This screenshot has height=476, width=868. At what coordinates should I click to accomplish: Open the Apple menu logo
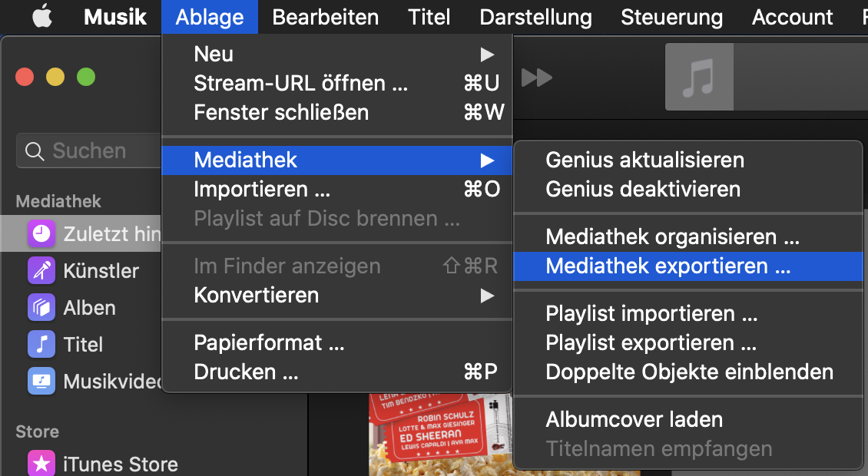coord(42,17)
